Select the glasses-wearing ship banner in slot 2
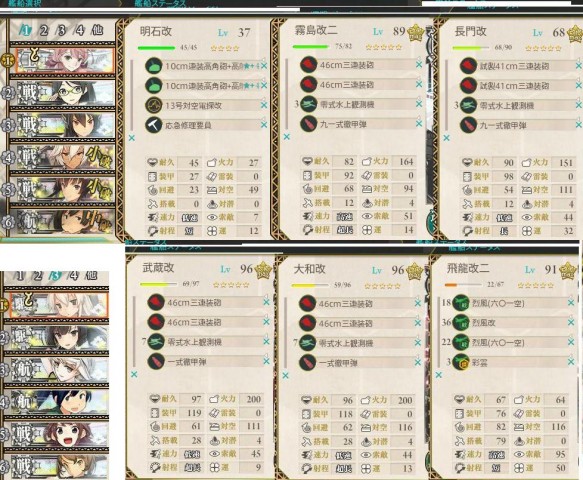The width and height of the screenshot is (583, 480). (x=63, y=93)
